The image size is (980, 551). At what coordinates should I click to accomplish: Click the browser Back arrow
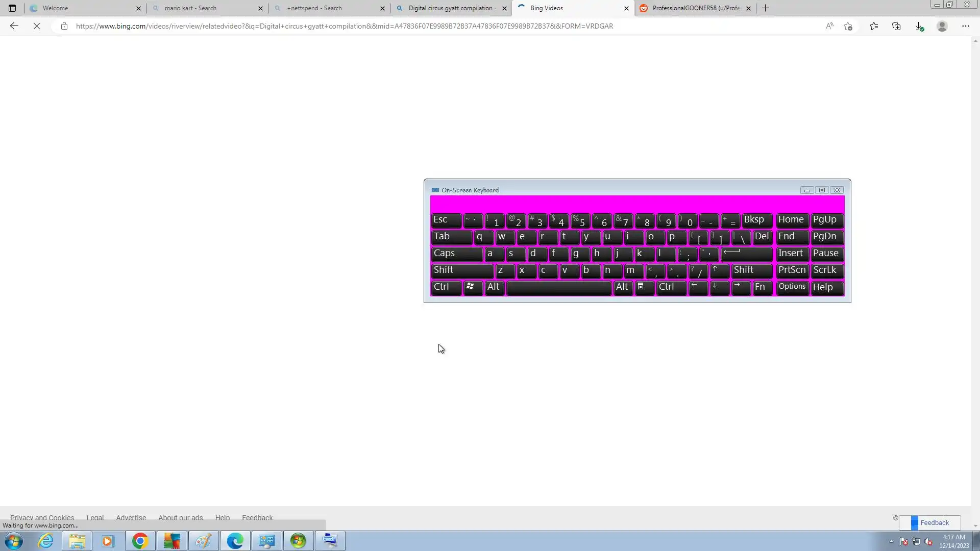click(14, 26)
